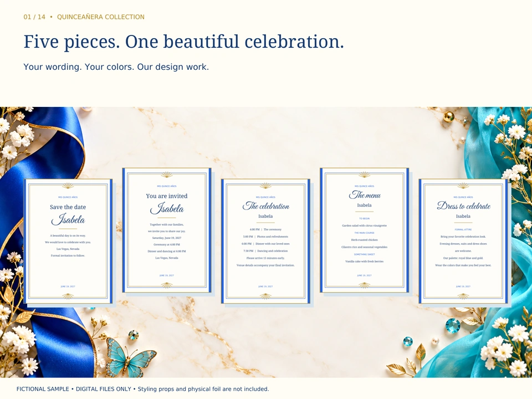
Task: Click the "You are invited" title
Action: (167, 196)
